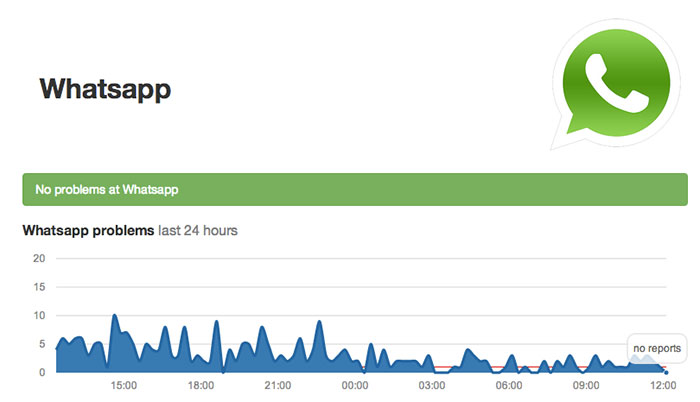This screenshot has height=402, width=700.
Task: Click the last data point dot at 12:00
Action: (666, 372)
